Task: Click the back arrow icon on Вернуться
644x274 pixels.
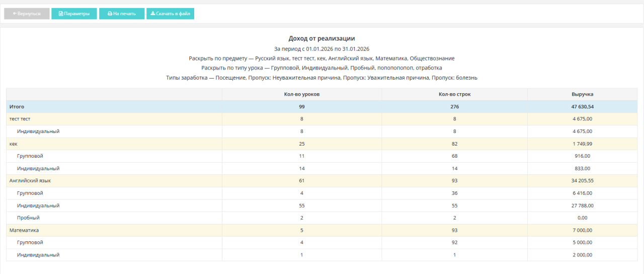Action: tap(15, 14)
